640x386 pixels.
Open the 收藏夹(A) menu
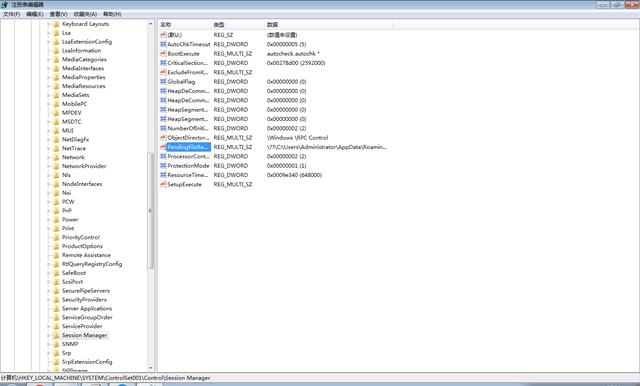[85, 14]
